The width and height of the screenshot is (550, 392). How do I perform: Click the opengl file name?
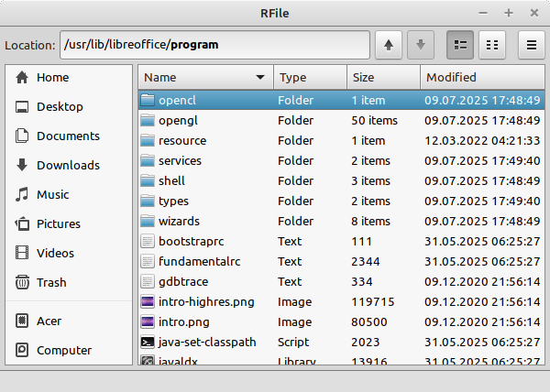pos(178,121)
